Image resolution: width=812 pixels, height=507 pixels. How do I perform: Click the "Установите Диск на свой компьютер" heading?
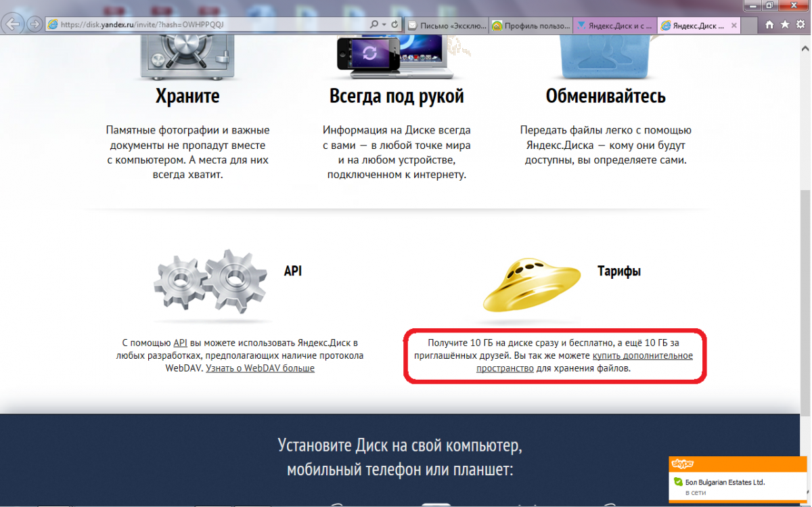pos(400,446)
